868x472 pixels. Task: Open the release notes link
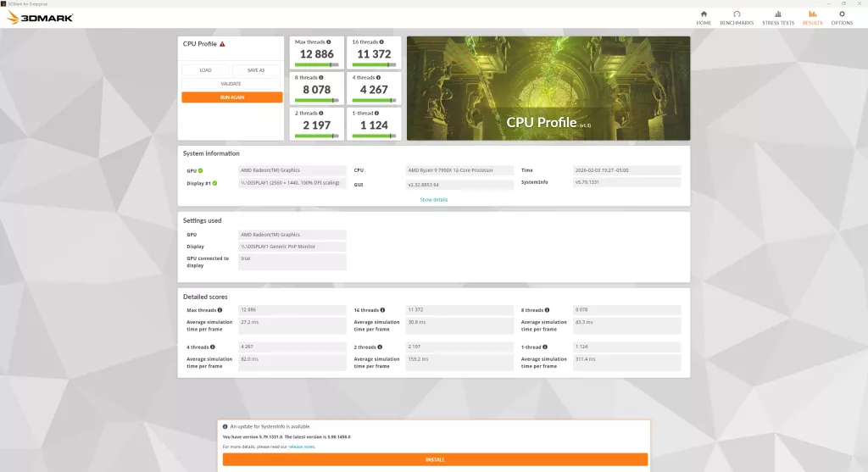click(301, 446)
